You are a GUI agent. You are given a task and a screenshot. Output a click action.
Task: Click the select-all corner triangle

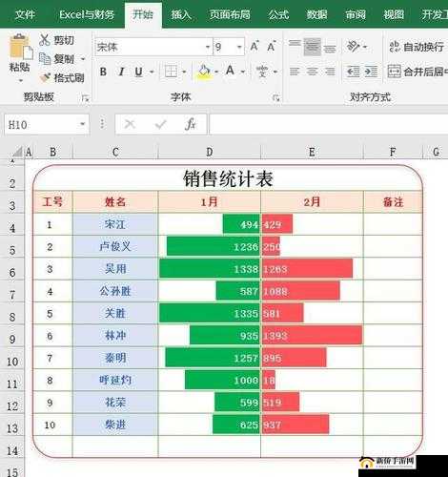point(17,152)
